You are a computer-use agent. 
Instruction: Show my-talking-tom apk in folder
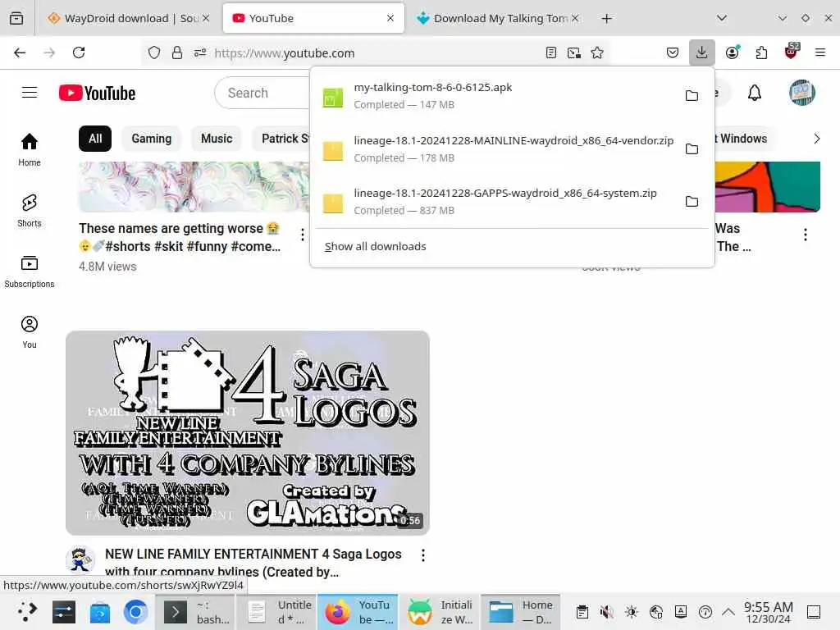pos(692,95)
